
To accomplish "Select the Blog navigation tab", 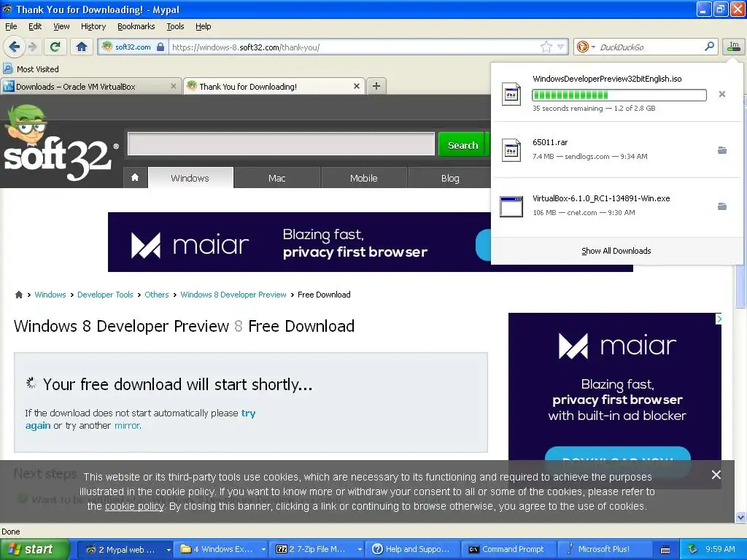I will 449,178.
